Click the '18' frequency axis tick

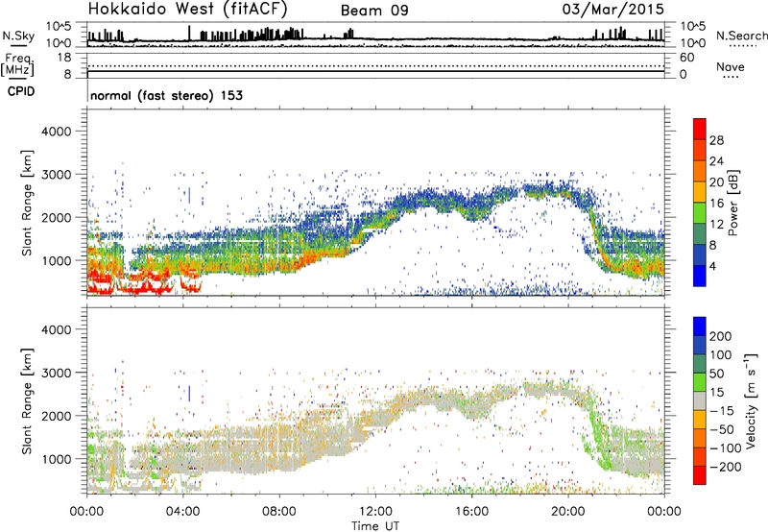[x=64, y=58]
